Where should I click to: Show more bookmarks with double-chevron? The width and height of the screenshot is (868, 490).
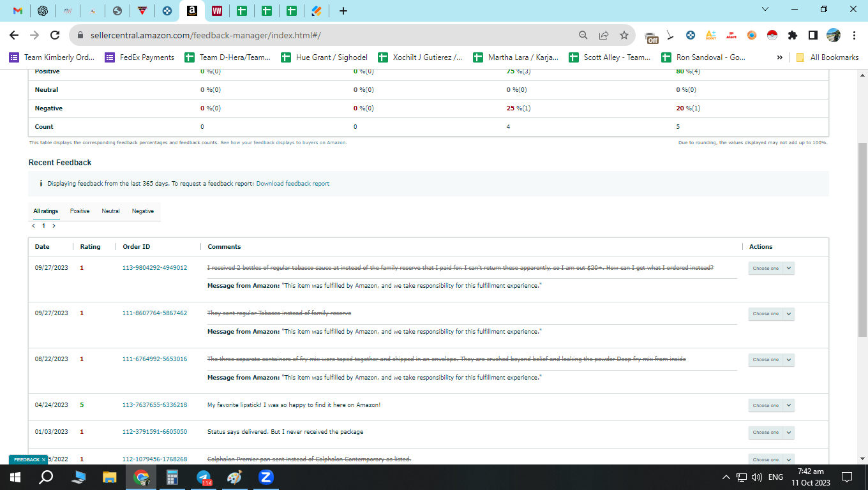[x=779, y=57]
